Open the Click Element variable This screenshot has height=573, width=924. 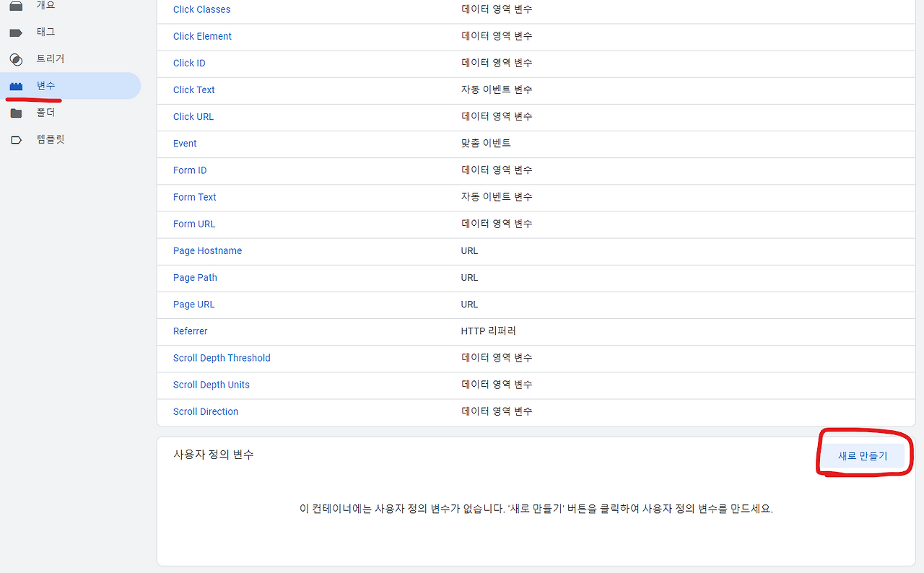click(202, 36)
